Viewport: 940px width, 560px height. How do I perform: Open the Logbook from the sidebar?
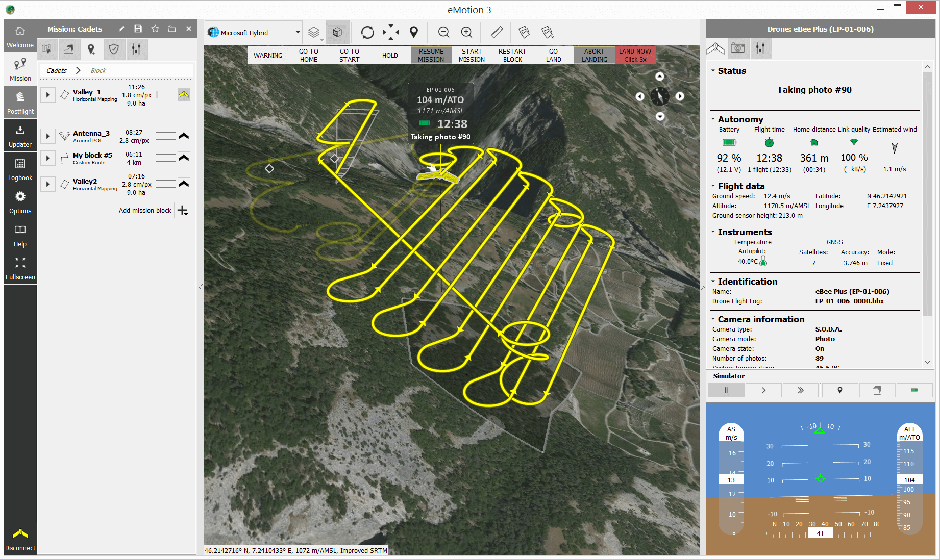(20, 169)
